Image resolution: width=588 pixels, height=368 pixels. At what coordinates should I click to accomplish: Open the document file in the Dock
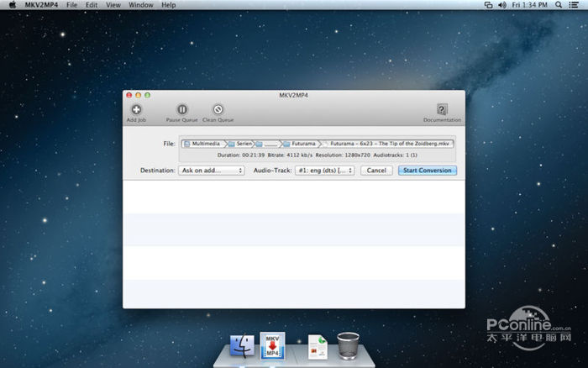(318, 346)
